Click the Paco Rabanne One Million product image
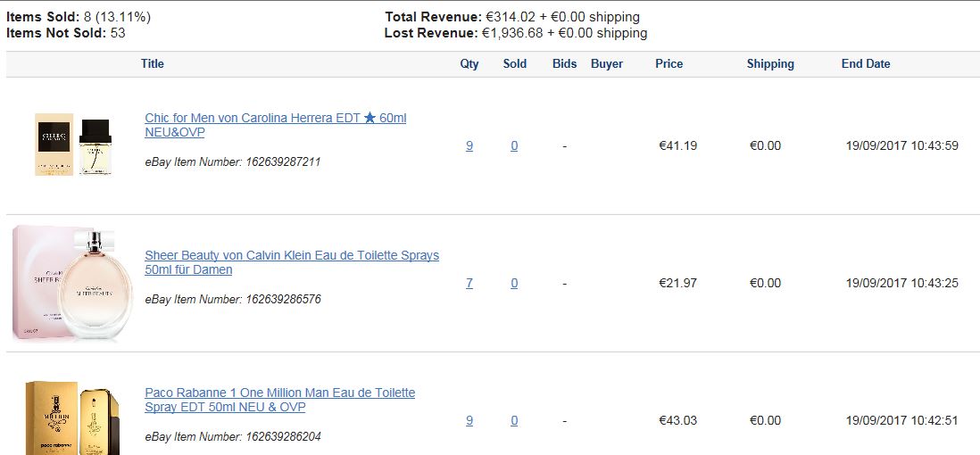The width and height of the screenshot is (980, 455). pos(72,418)
